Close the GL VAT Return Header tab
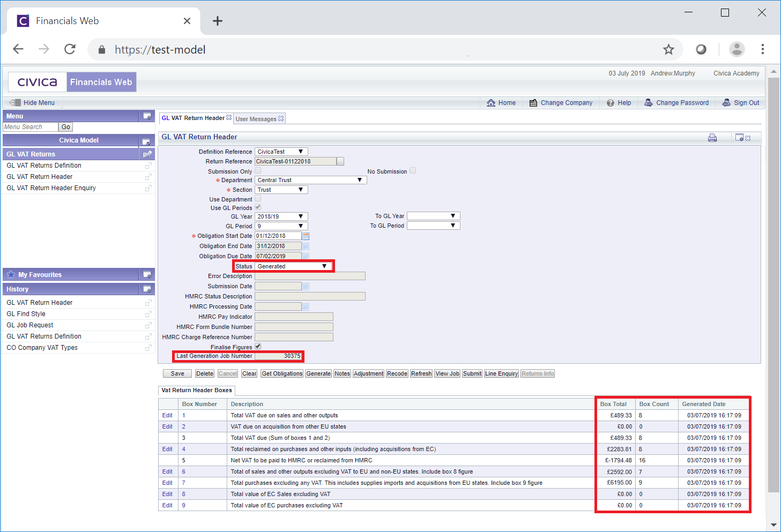781x532 pixels. click(229, 118)
